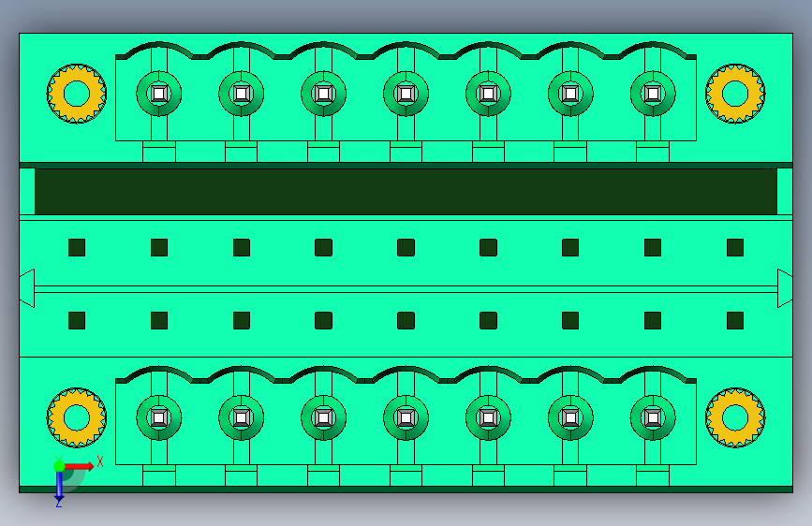Select the thin horizontal center rail
Image resolution: width=812 pixels, height=526 pixels.
coord(406,289)
